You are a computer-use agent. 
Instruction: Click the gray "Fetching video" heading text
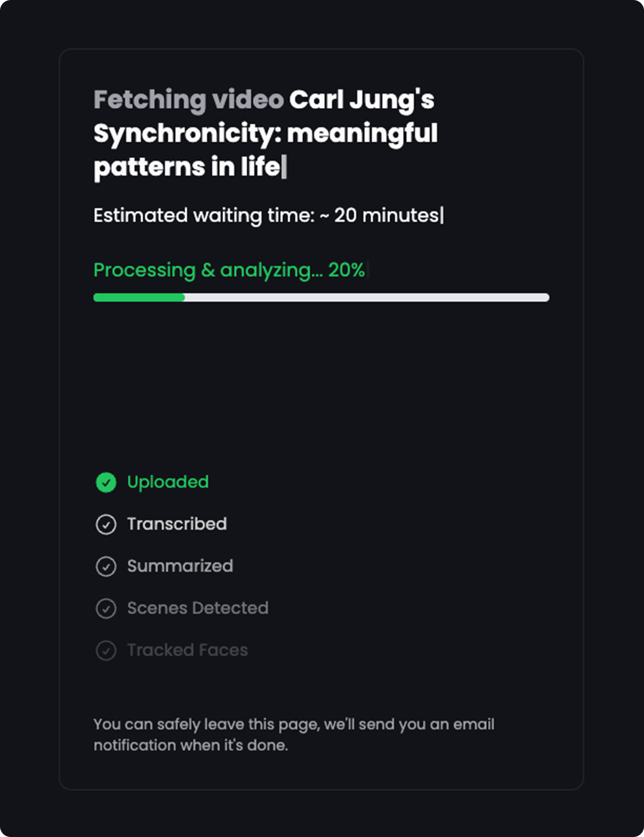point(188,100)
